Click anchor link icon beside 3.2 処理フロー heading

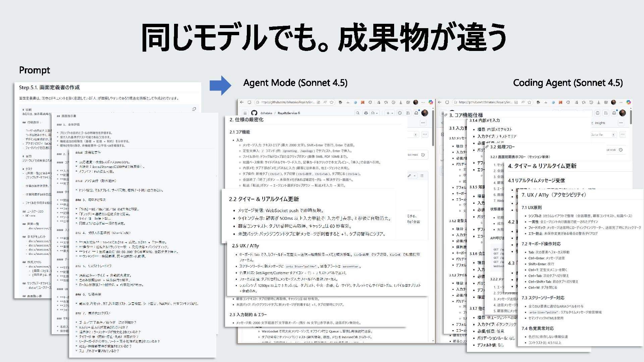click(487, 147)
